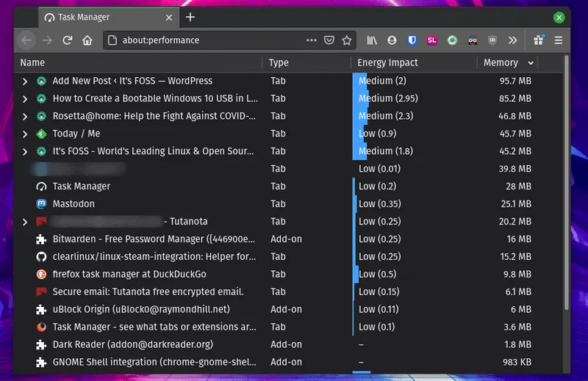The height and width of the screenshot is (381, 588).
Task: Open the uBlock Origin toolbar icon
Action: [492, 40]
